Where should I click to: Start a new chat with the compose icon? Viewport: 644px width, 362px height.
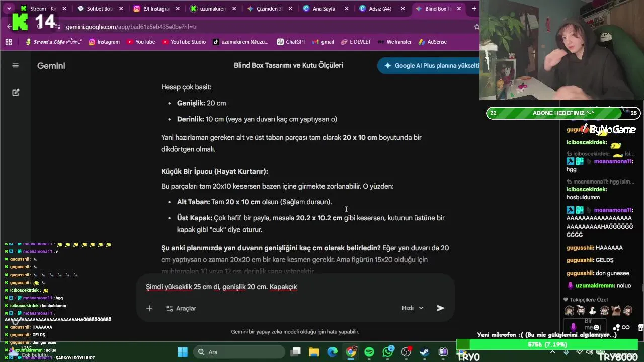click(x=15, y=93)
